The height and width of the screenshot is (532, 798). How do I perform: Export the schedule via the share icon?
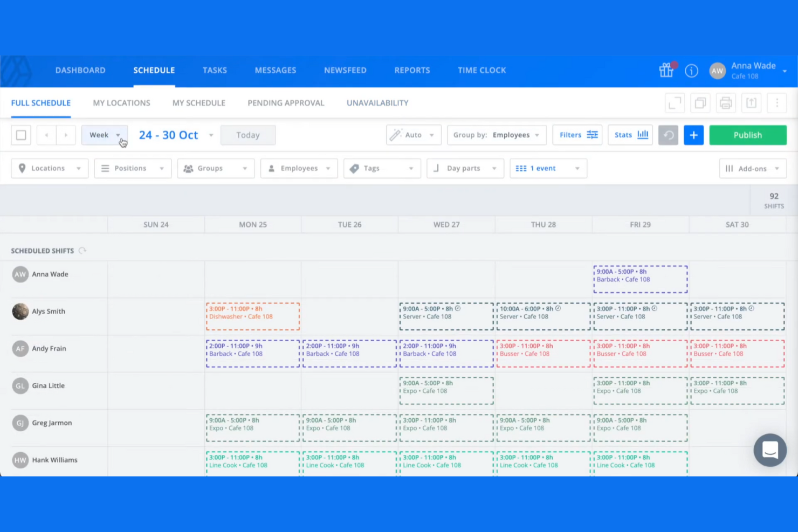click(x=751, y=102)
